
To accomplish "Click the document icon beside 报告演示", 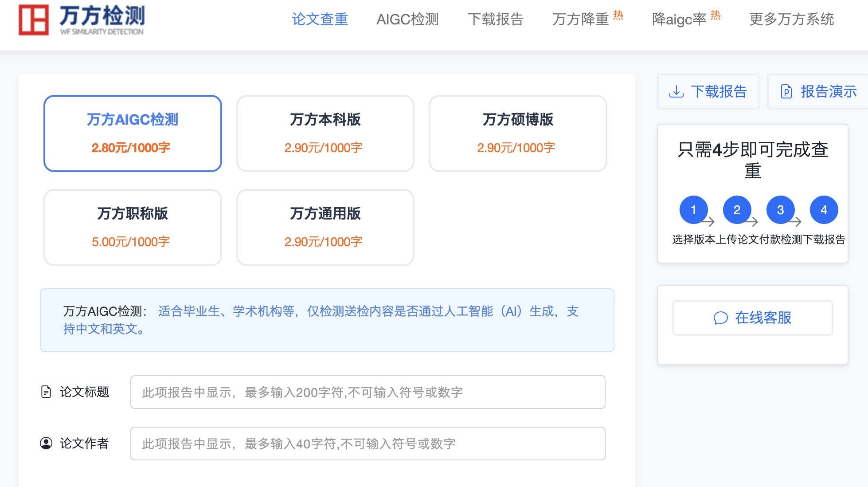I will click(786, 91).
